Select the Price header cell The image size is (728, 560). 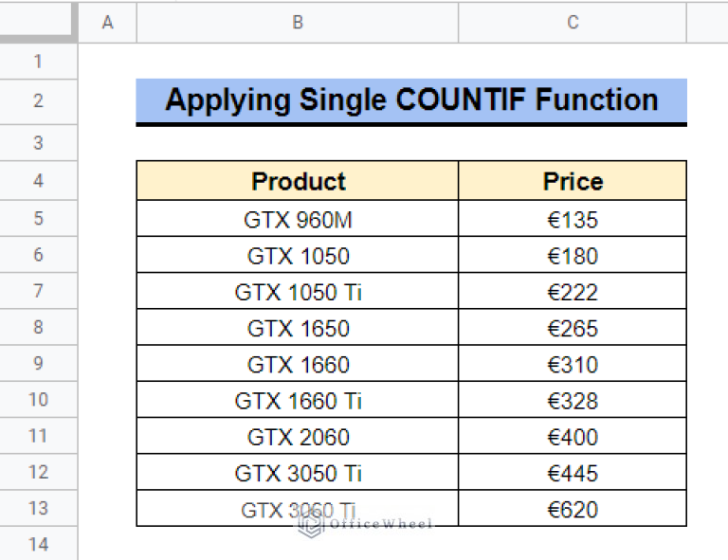tap(573, 181)
